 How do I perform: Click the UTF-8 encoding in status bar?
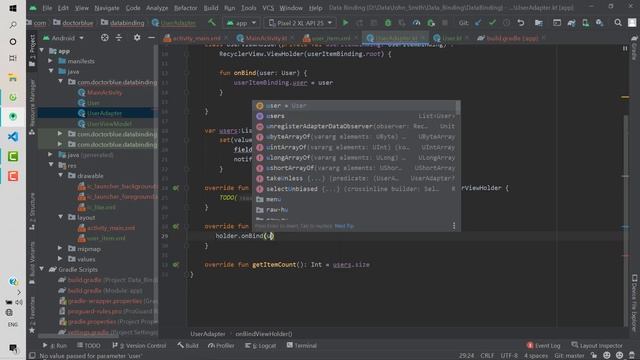[x=509, y=356]
